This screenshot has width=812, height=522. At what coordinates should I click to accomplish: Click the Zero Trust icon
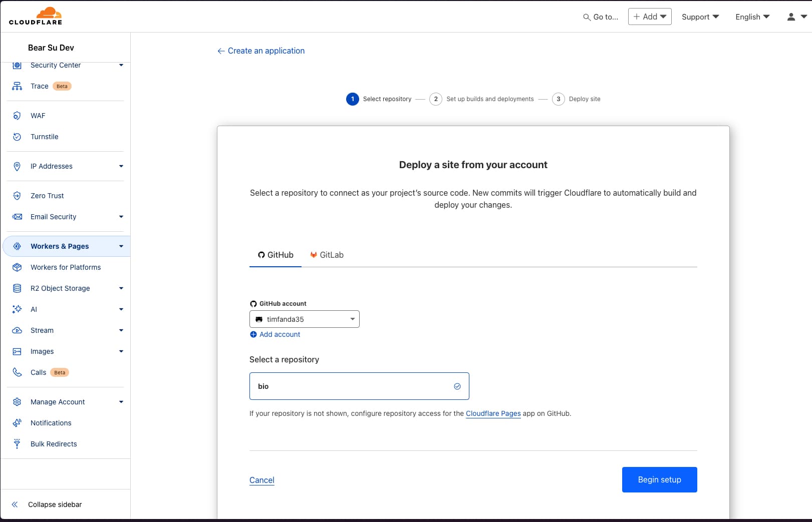17,196
